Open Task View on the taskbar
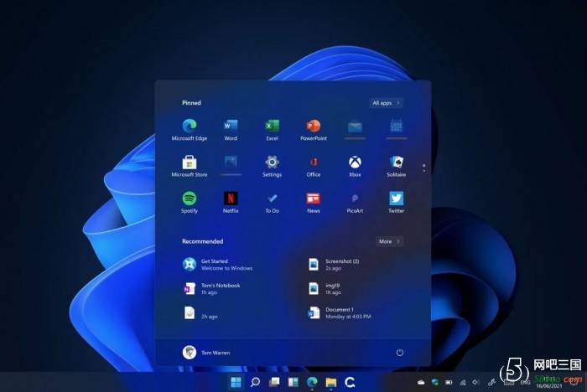587x392 pixels. 274,382
